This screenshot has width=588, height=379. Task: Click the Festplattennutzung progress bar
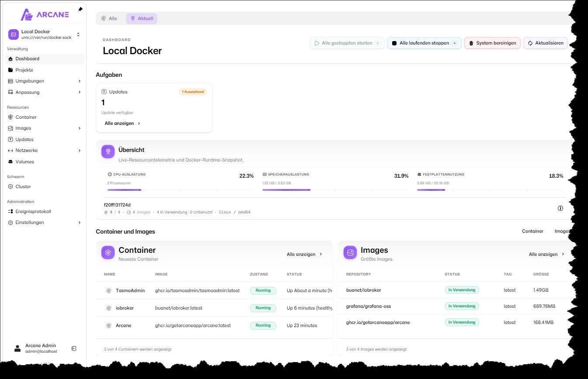coord(490,190)
